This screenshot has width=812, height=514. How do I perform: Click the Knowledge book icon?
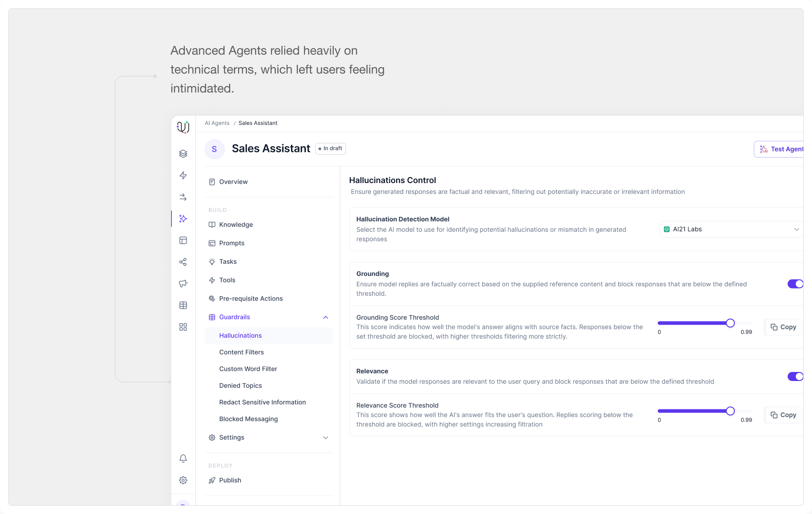point(212,225)
